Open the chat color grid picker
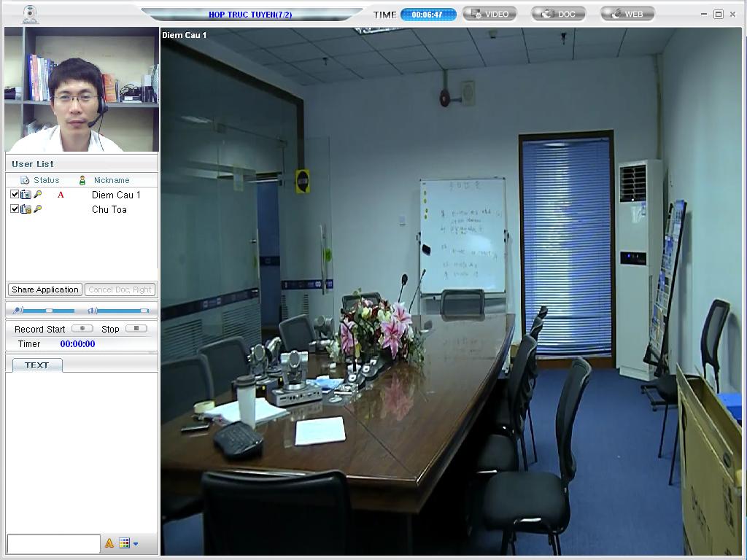 [125, 543]
